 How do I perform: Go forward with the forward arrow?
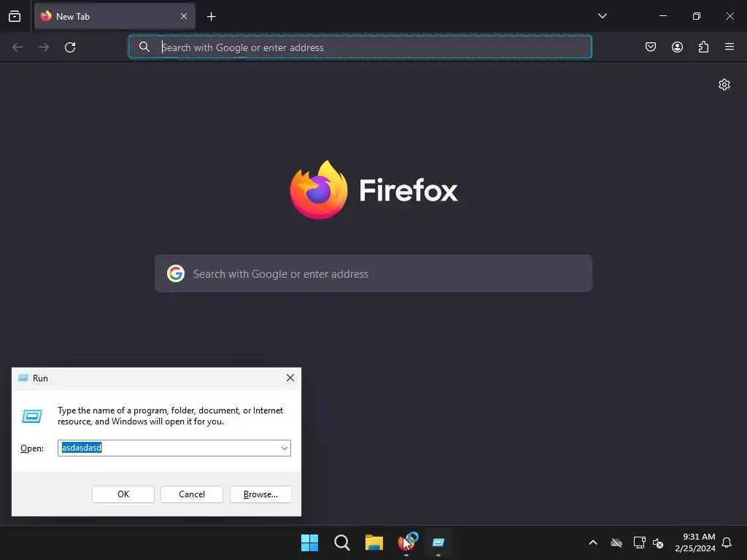coord(44,47)
